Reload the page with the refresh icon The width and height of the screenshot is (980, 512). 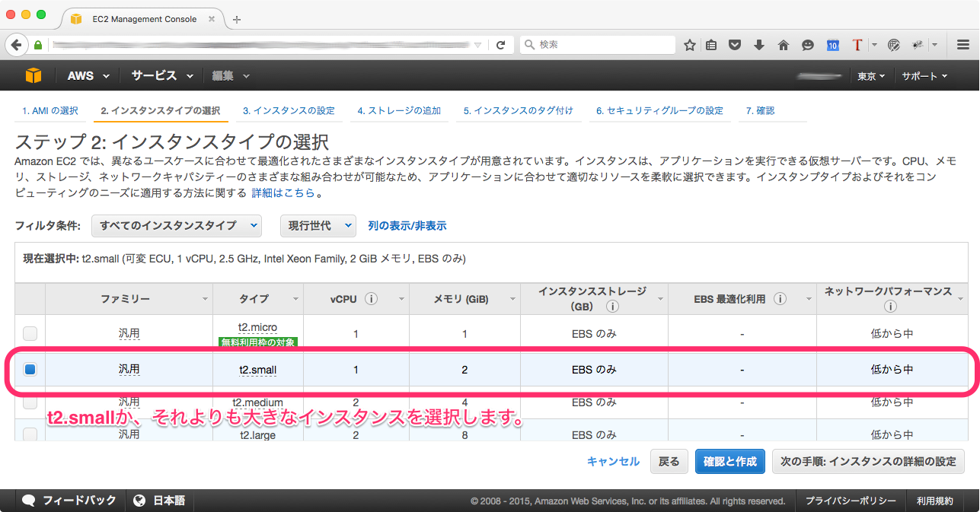(x=500, y=45)
